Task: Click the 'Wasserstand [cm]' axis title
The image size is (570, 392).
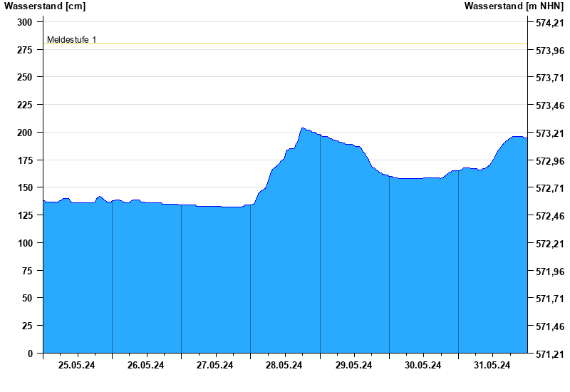Action: pyautogui.click(x=45, y=6)
